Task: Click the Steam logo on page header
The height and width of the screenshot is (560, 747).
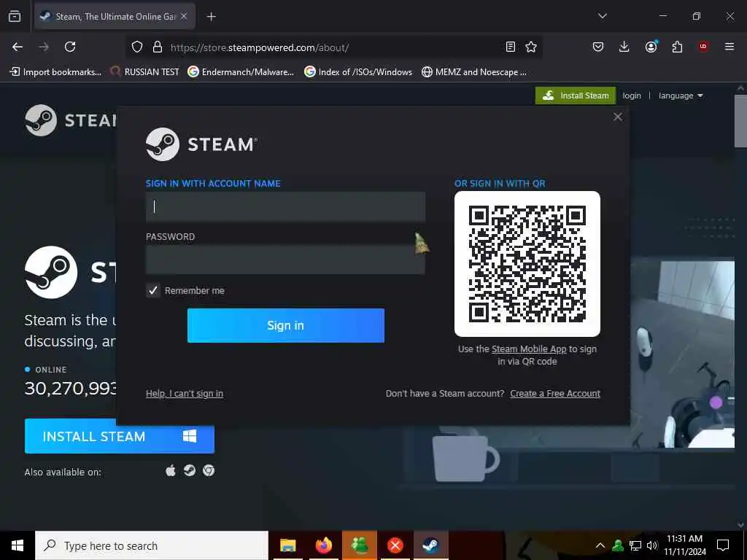Action: [x=71, y=120]
